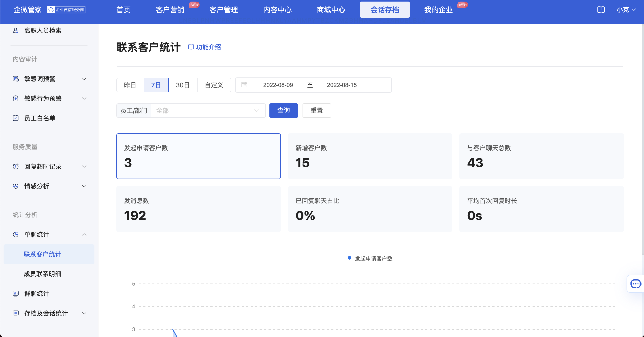Toggle the 发起申请客户数 chart legend
This screenshot has width=644, height=337.
click(x=370, y=258)
